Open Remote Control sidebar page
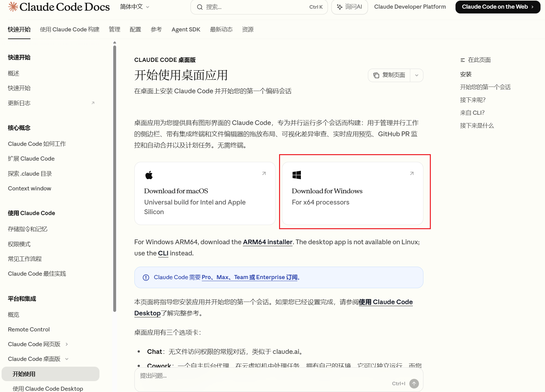 (x=29, y=329)
